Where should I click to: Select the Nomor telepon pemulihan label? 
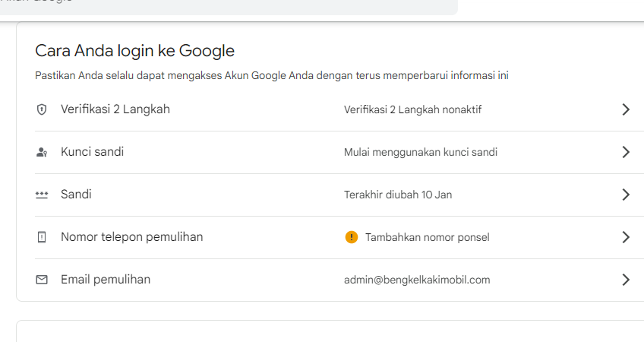pos(131,237)
